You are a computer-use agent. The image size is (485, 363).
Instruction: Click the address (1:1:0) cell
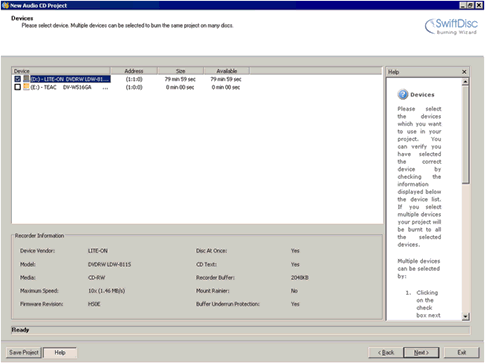(x=134, y=79)
